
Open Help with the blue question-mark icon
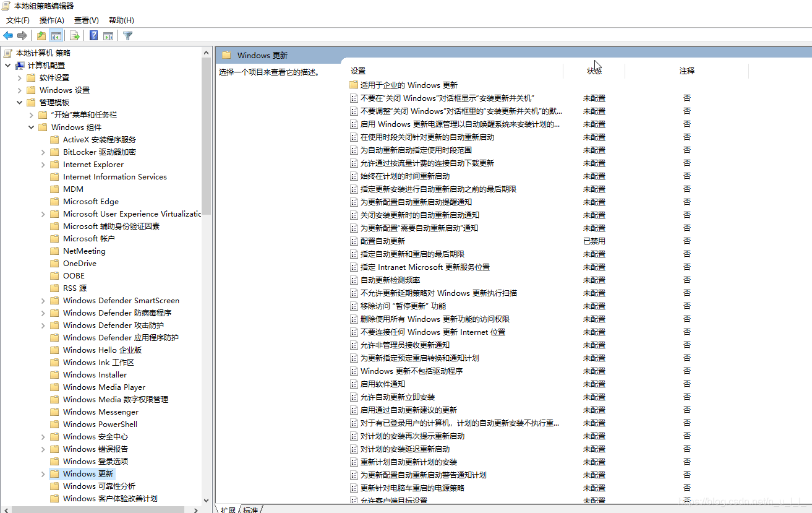pyautogui.click(x=93, y=36)
